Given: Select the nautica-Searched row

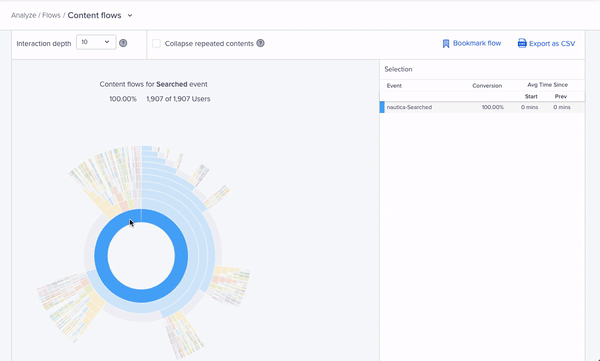Looking at the screenshot, I should [482, 107].
